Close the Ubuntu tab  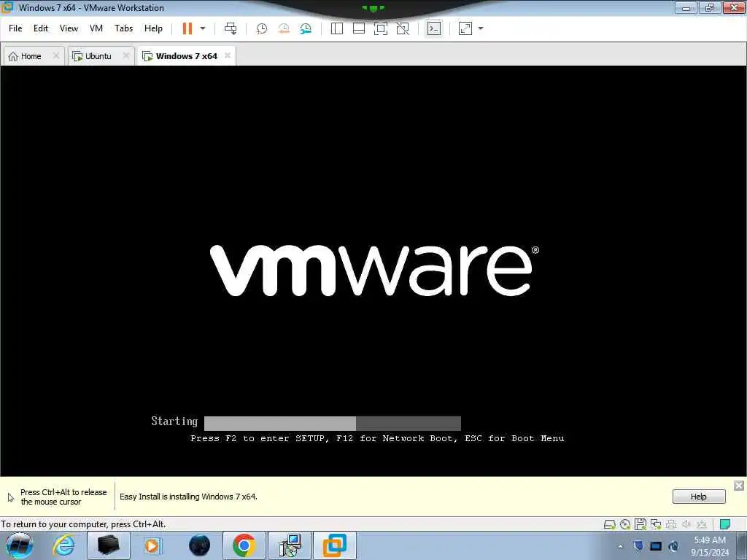[126, 55]
